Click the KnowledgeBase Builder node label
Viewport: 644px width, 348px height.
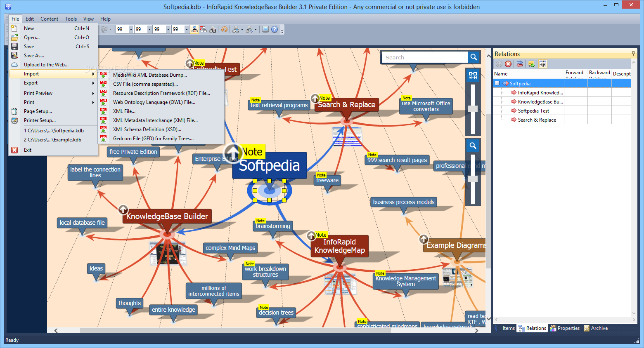[x=167, y=216]
